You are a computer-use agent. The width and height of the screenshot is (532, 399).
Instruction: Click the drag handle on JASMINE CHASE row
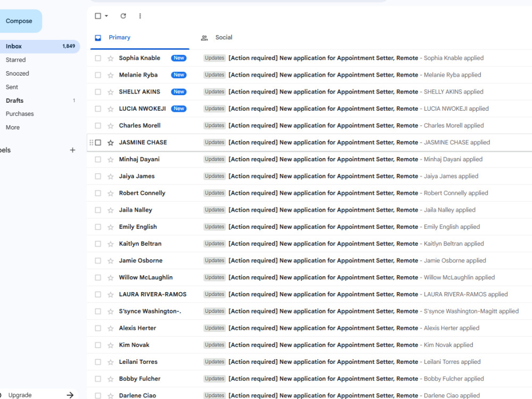pos(91,143)
